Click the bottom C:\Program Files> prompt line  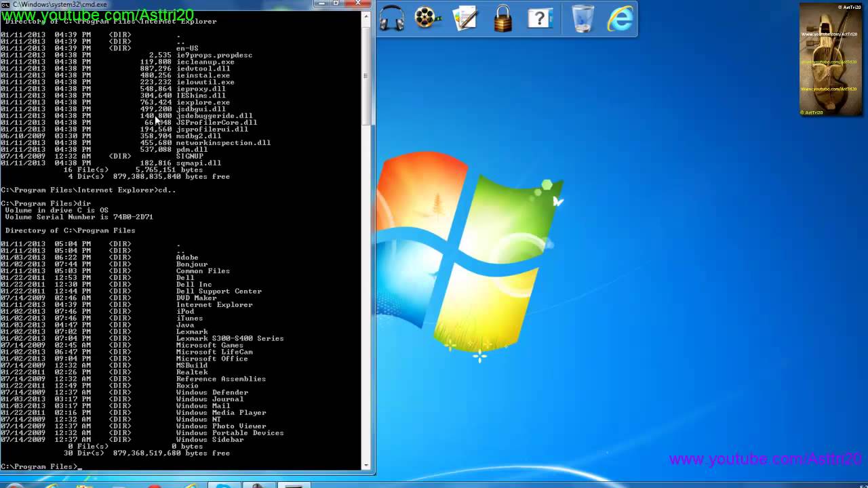[41, 467]
